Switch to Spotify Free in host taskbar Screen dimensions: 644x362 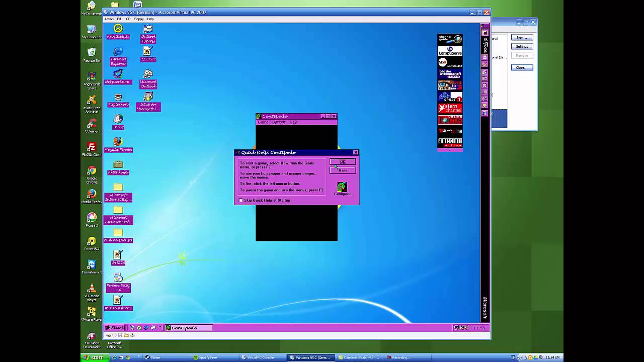(214, 357)
